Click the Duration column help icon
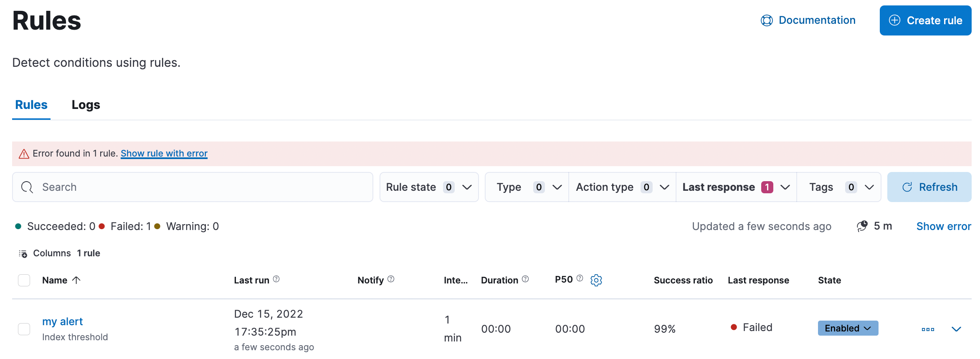The height and width of the screenshot is (359, 980). coord(525,279)
